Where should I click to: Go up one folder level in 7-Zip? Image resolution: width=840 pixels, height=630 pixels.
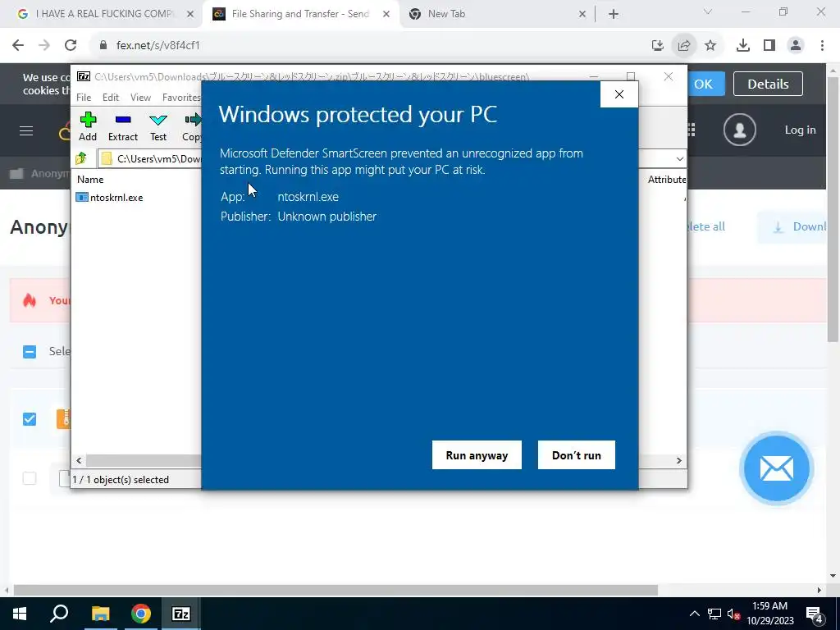point(81,158)
